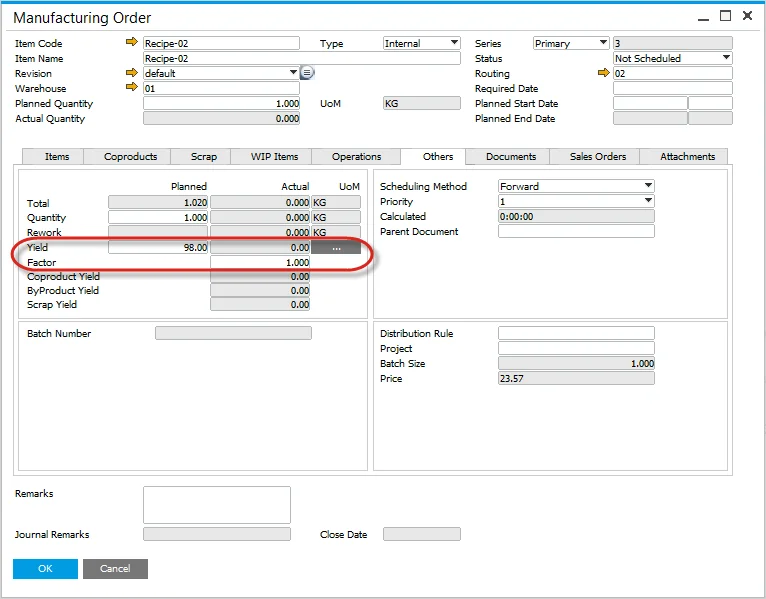This screenshot has height=599, width=766.
Task: Click the Planned Quantity field
Action: pyautogui.click(x=221, y=103)
